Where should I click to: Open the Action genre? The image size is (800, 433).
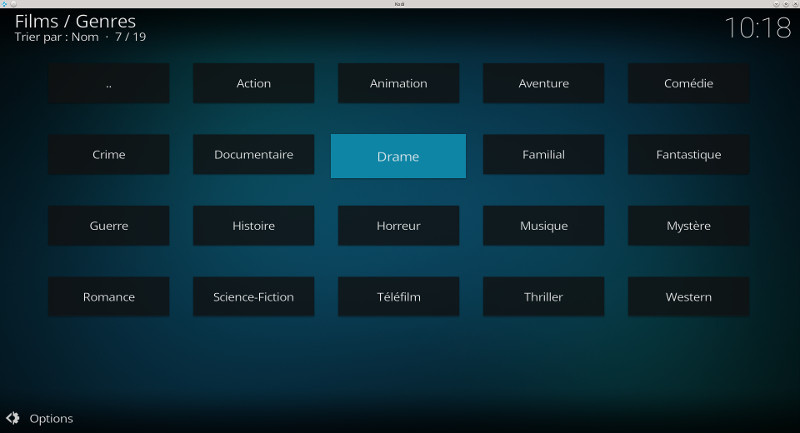pos(253,84)
